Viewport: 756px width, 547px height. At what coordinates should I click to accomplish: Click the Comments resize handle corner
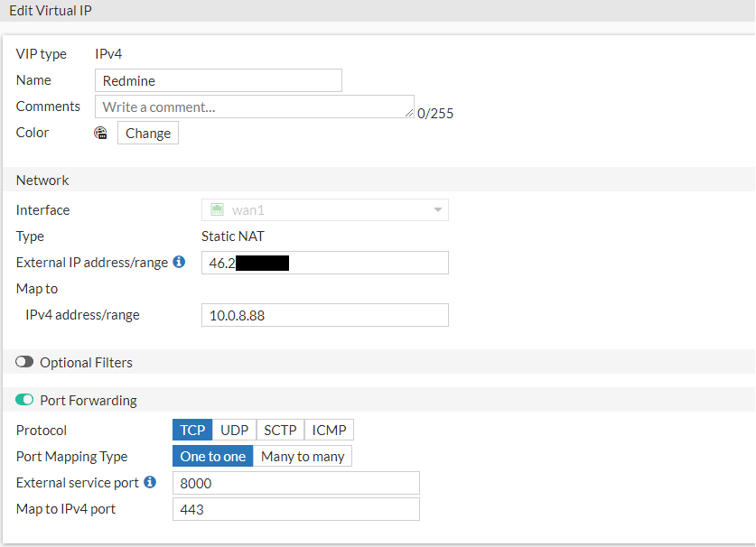coord(409,113)
